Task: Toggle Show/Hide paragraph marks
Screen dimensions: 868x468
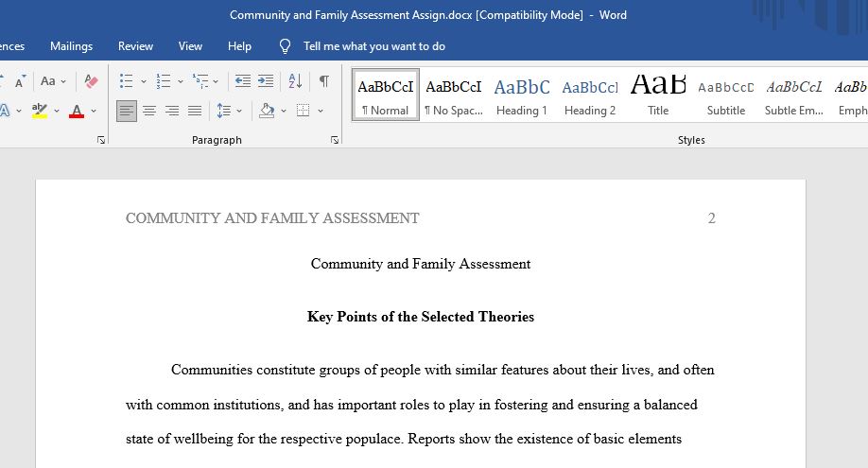Action: 324,81
